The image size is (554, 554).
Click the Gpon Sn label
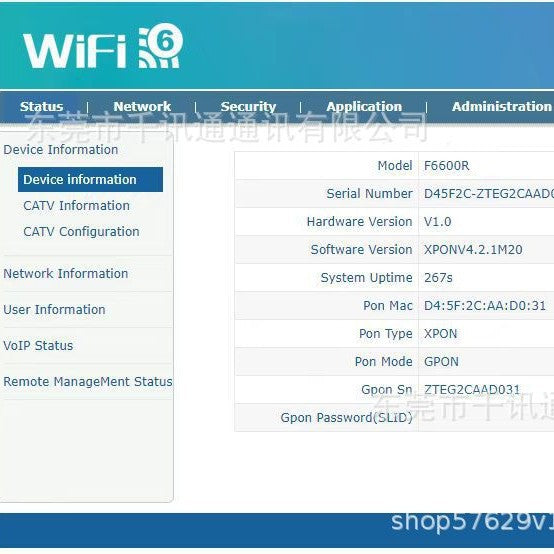point(387,390)
